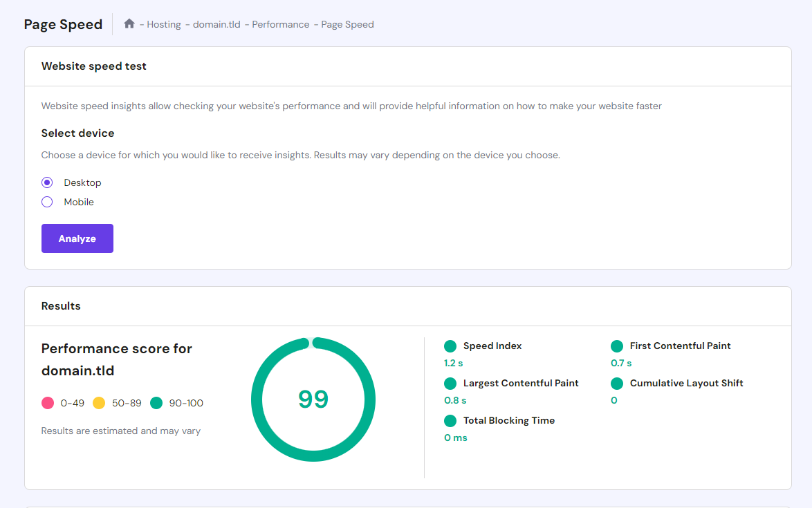This screenshot has width=812, height=508.
Task: Click the circular 99 score gauge
Action: [313, 399]
